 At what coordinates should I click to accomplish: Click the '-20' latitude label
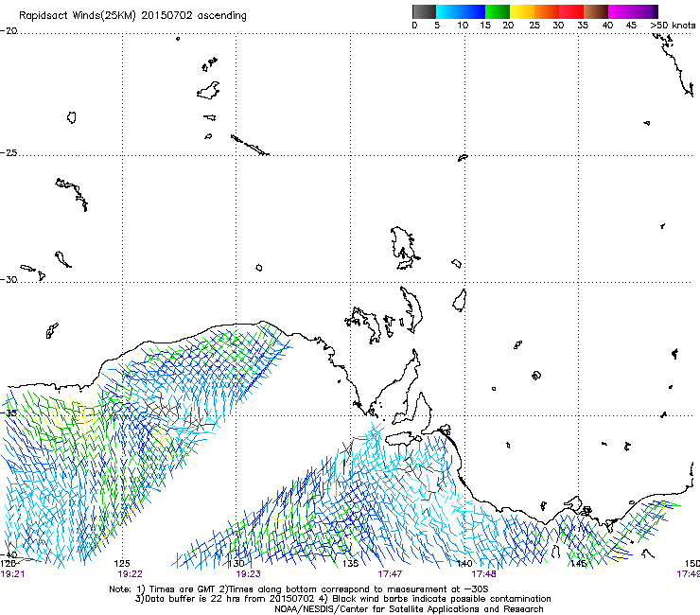pos(9,31)
